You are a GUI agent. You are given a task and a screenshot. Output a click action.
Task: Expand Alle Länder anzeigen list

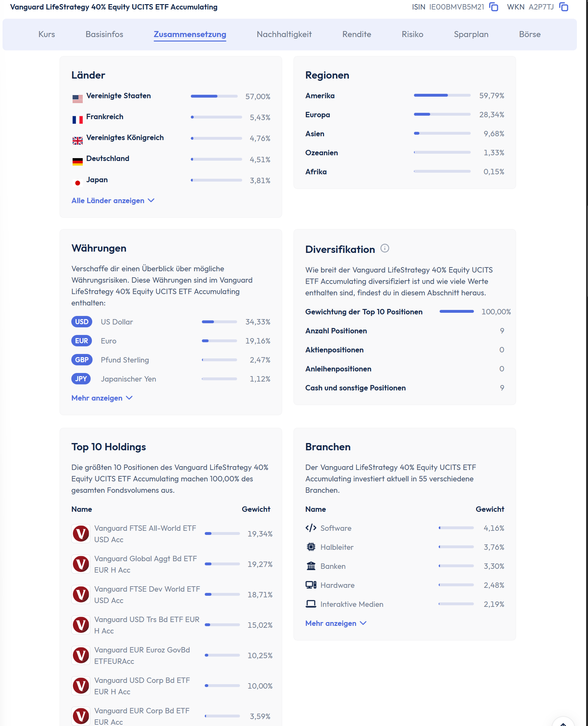coord(113,201)
